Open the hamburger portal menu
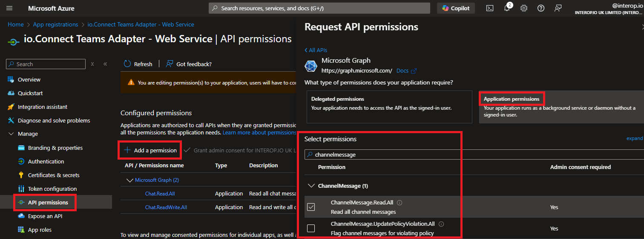Screen dimensions: 644x239 (9, 8)
